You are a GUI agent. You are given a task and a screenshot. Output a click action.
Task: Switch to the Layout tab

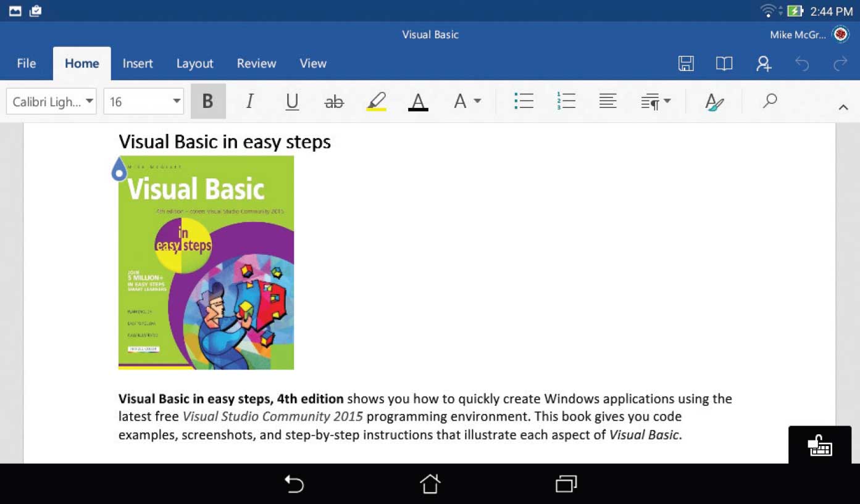(194, 63)
